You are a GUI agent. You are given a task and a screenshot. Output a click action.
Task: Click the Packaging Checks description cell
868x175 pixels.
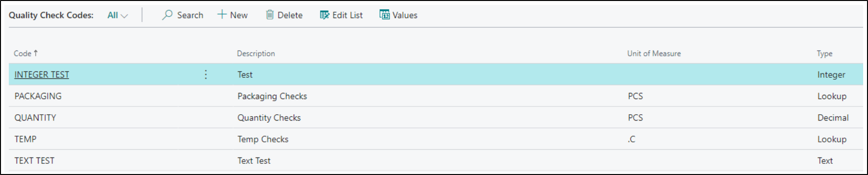272,96
